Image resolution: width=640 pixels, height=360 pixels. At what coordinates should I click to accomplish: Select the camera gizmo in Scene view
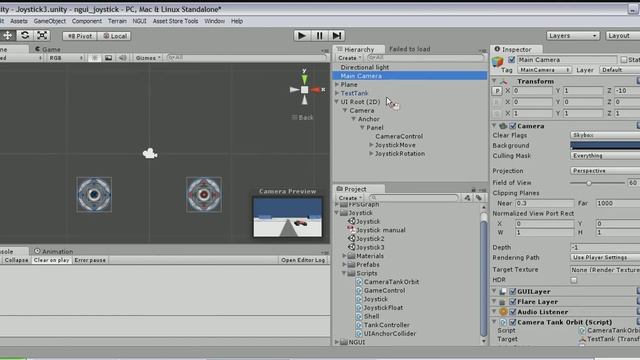coord(150,153)
